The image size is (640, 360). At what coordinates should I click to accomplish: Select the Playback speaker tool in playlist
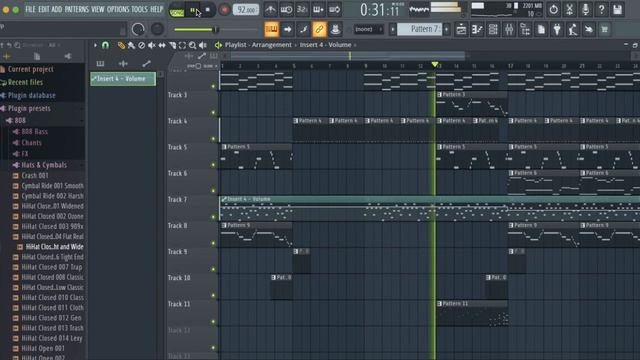203,45
